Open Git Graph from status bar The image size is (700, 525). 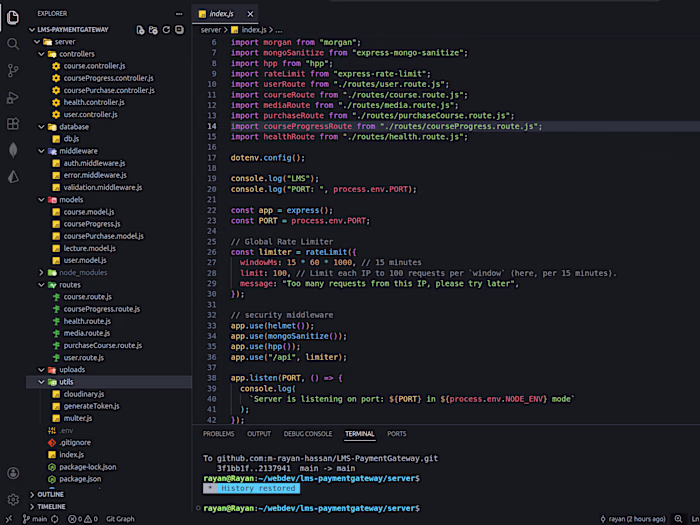[x=120, y=519]
